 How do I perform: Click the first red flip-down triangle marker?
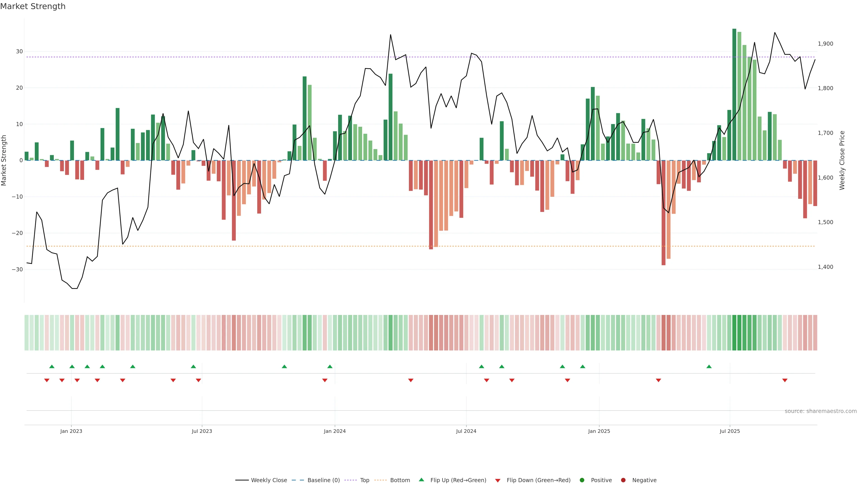pyautogui.click(x=47, y=380)
